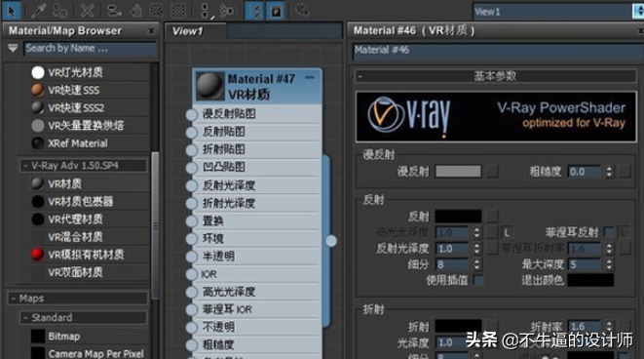This screenshot has height=359, width=644.
Task: Select the XRef Material sphere icon
Action: click(38, 143)
